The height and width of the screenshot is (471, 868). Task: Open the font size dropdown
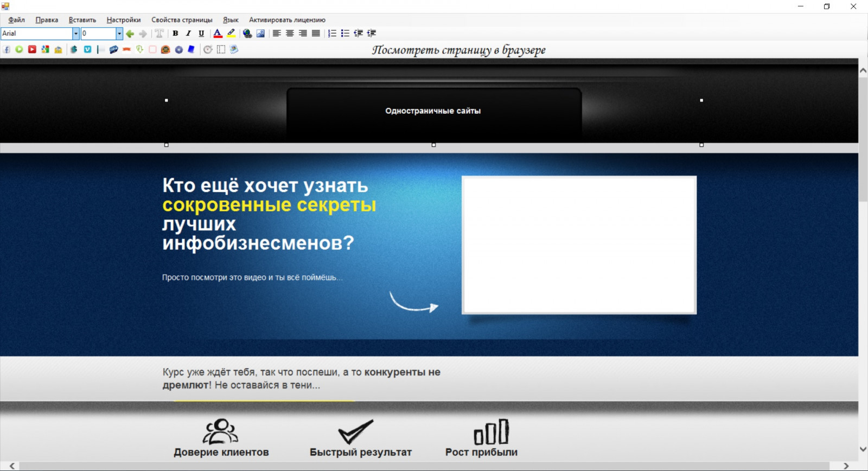pos(119,34)
